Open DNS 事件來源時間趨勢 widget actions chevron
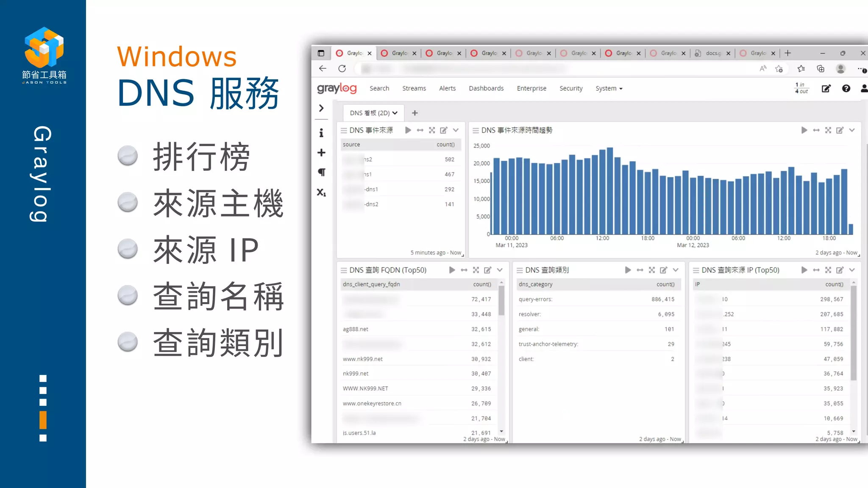 click(852, 130)
